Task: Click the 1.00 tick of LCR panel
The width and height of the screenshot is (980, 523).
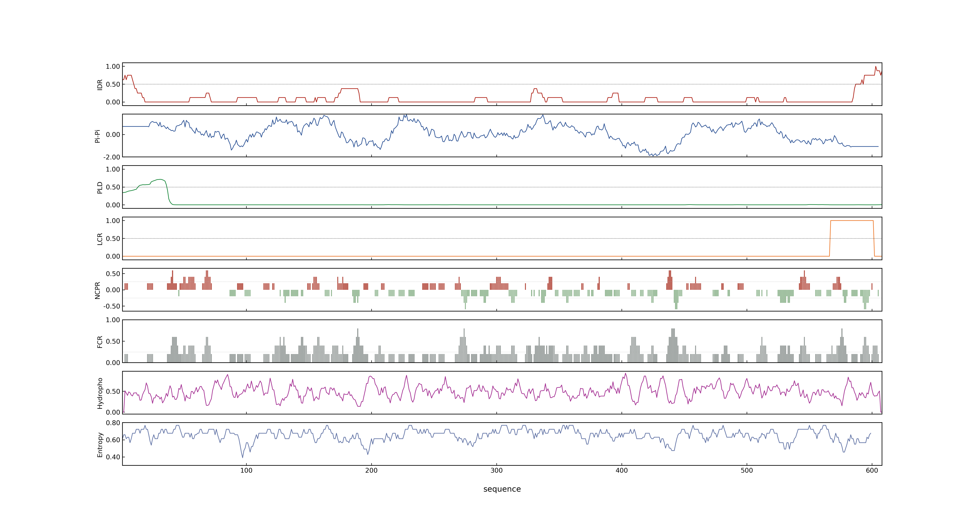Action: coord(113,221)
